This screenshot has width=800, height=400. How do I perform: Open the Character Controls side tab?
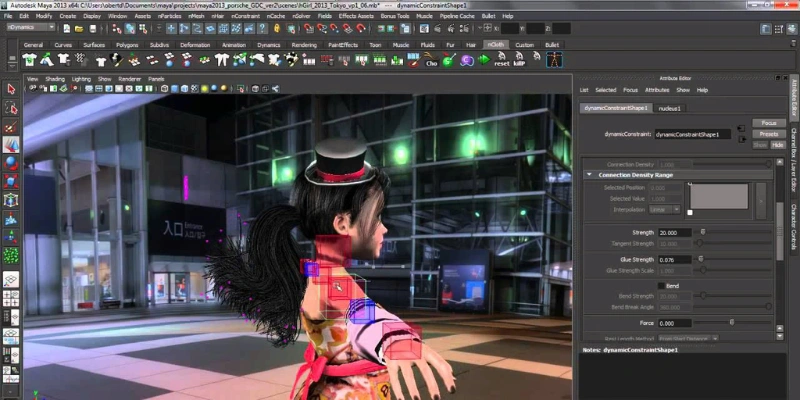794,228
